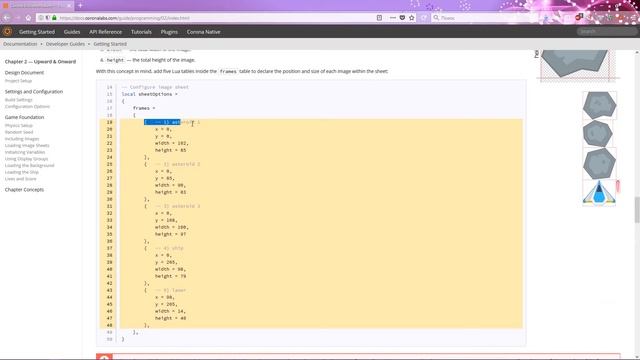Open Using Display Groups sidebar link
This screenshot has height=360, width=640.
[x=27, y=159]
